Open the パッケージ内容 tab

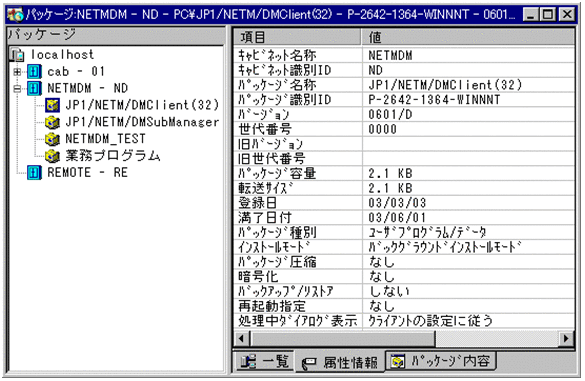click(441, 361)
